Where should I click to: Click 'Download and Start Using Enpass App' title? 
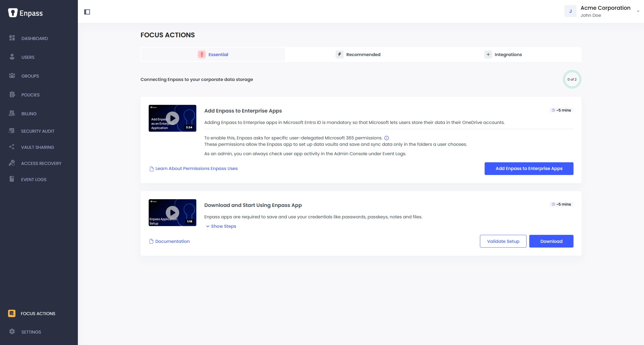click(x=253, y=205)
